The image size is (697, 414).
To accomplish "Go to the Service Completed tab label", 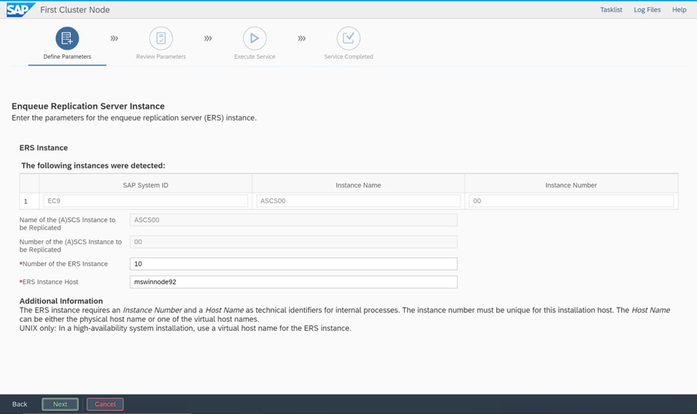I will pos(348,56).
